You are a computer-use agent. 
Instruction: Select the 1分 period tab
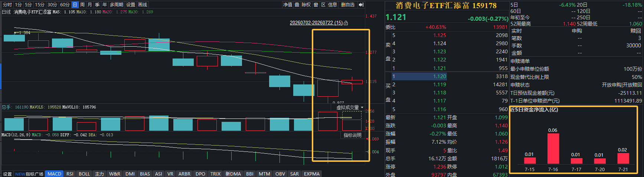tap(19, 4)
